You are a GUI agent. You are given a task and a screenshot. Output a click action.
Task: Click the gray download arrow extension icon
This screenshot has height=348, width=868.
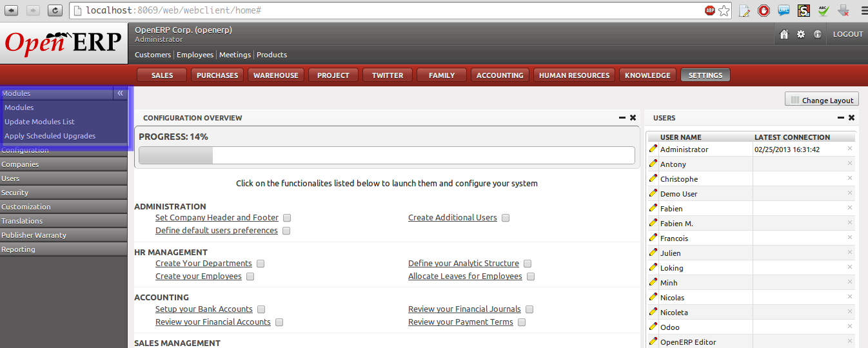pos(843,10)
